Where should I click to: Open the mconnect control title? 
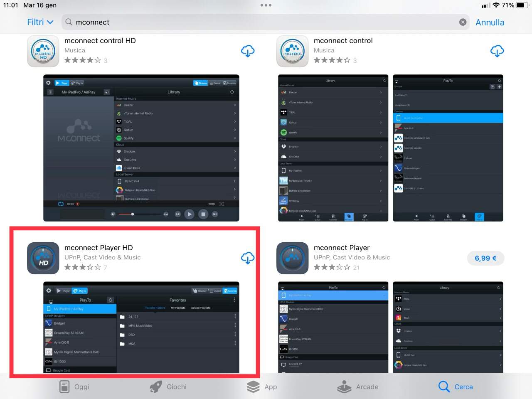point(343,41)
